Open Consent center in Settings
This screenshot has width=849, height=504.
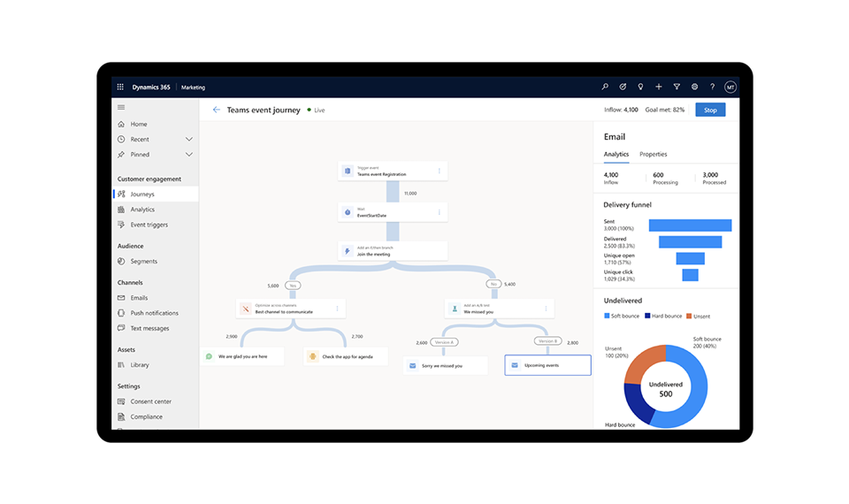(150, 401)
